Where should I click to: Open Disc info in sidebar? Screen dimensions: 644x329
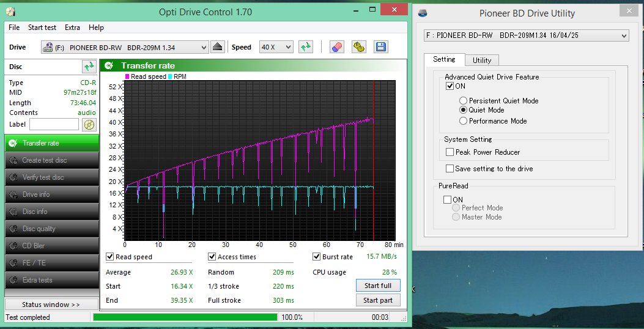point(52,212)
